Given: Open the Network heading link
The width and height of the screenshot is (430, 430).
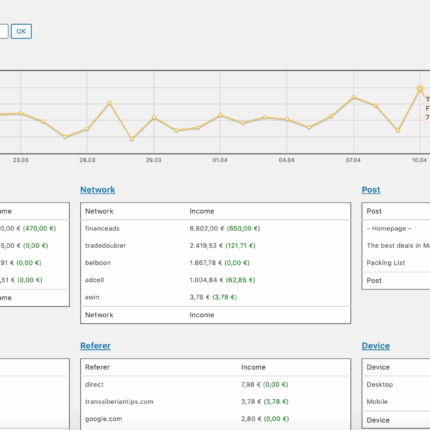Looking at the screenshot, I should [98, 190].
